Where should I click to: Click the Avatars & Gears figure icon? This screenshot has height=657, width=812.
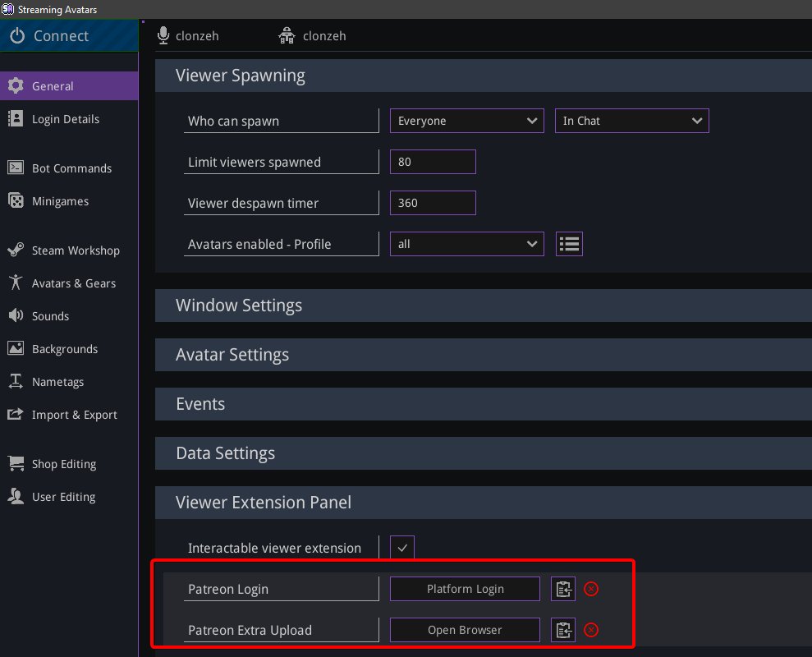pyautogui.click(x=16, y=283)
